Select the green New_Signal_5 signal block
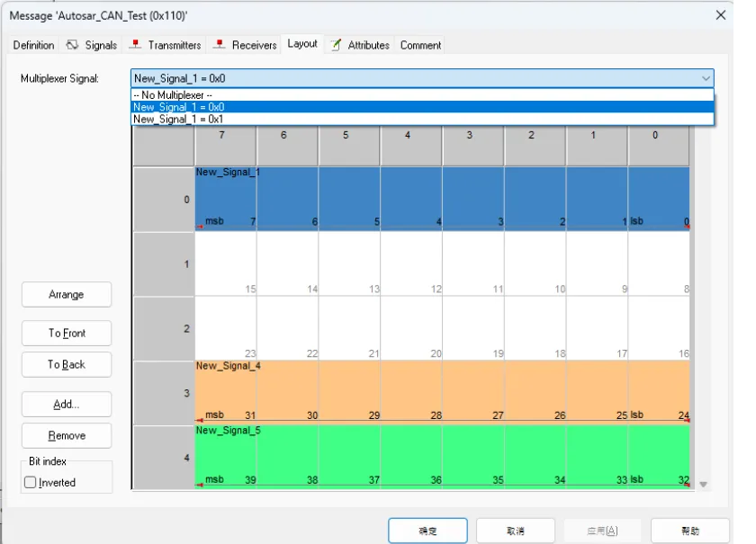Screen dimensions: 756x544 click(x=441, y=454)
